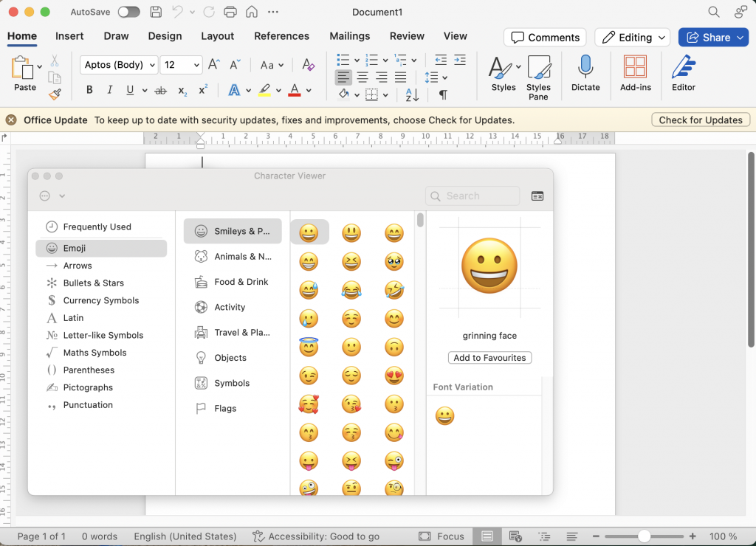Click the Check for Updates button

point(701,120)
